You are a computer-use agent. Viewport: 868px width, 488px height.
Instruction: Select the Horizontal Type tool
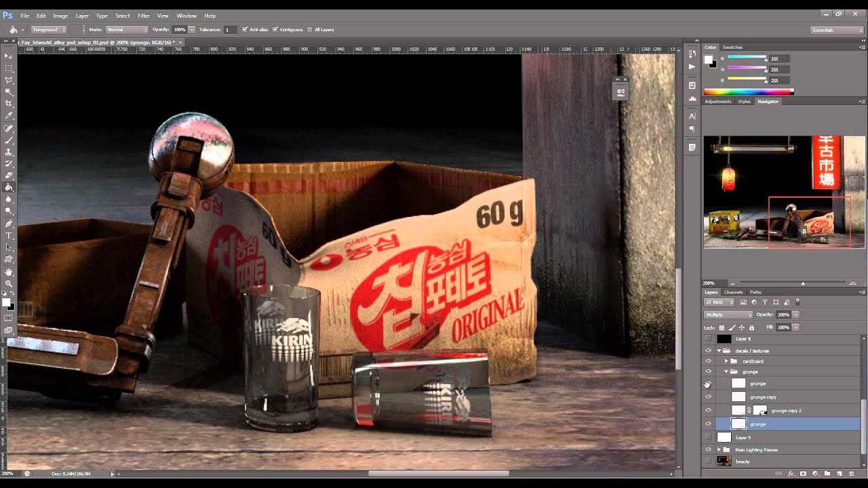coord(9,235)
